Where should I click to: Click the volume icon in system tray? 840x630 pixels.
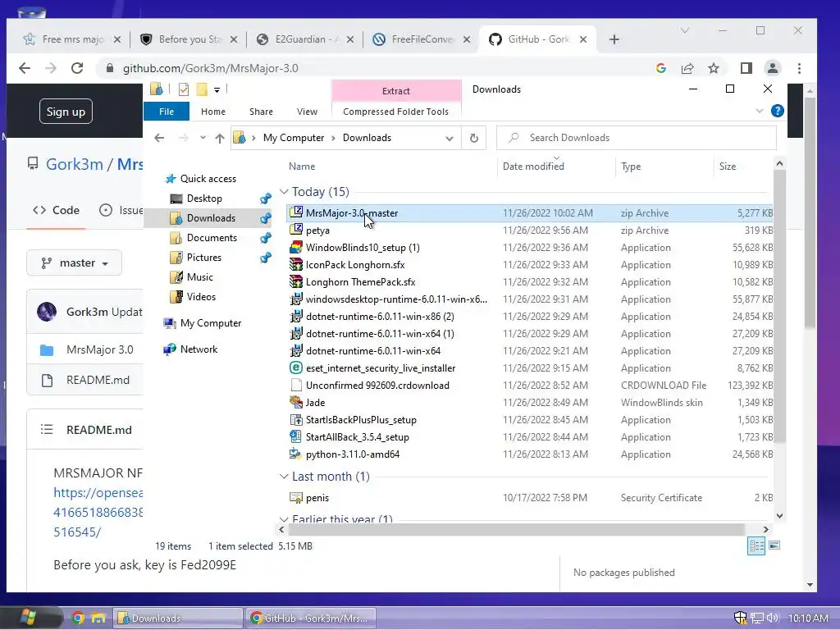pos(773,618)
